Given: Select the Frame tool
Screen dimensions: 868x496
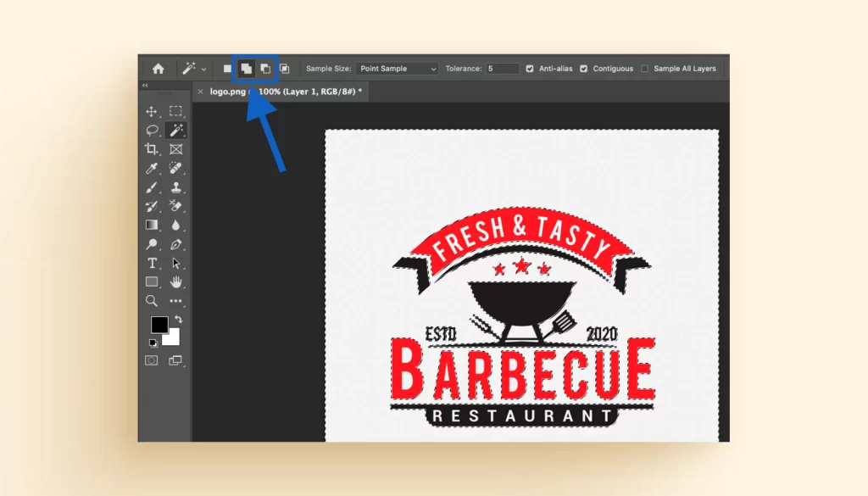Looking at the screenshot, I should tap(176, 149).
